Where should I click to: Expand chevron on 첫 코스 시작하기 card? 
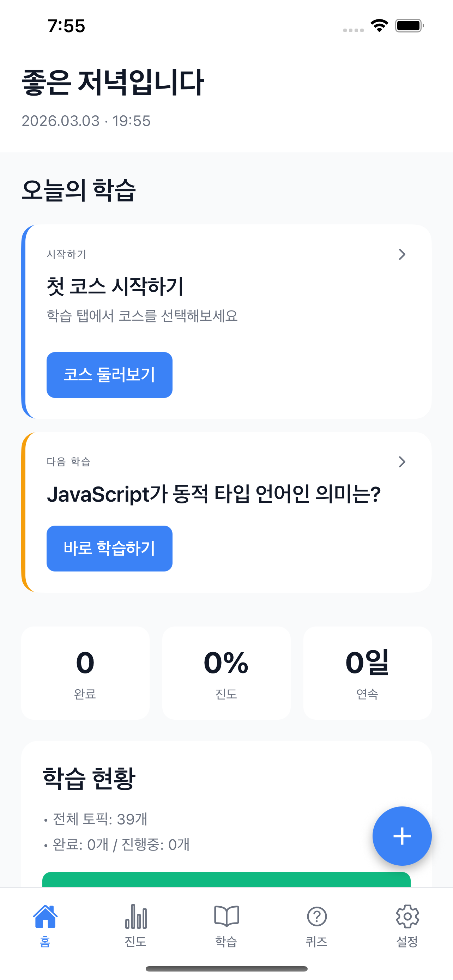[401, 254]
